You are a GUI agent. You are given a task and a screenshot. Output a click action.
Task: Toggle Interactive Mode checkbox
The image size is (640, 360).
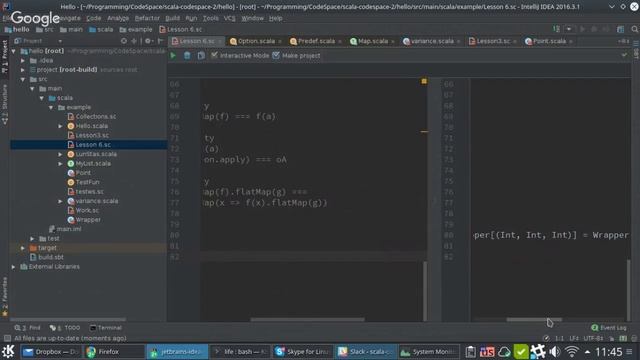click(x=214, y=55)
